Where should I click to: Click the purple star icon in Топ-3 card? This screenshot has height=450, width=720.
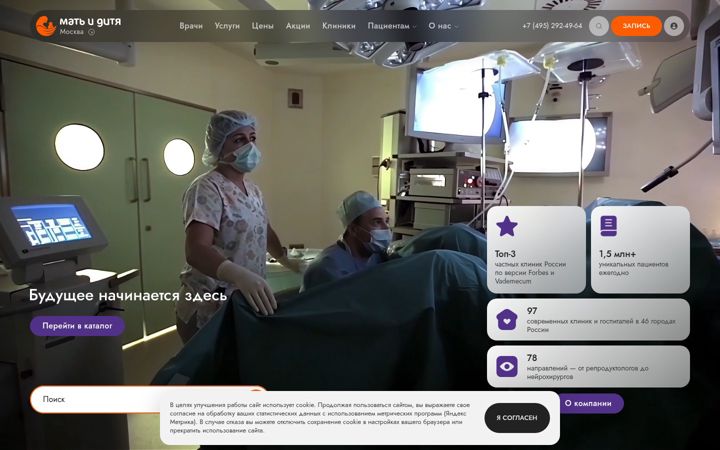506,226
